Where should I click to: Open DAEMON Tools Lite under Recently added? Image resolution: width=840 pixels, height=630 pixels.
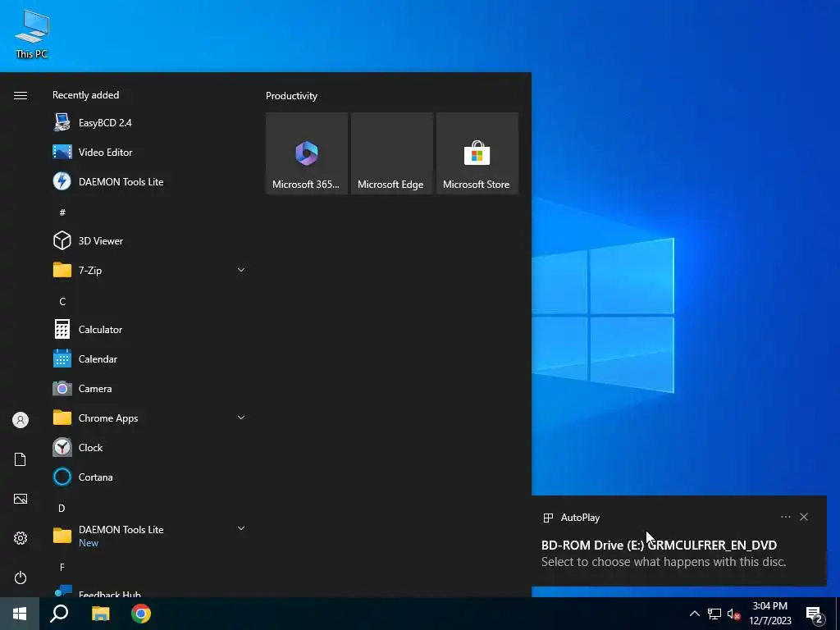click(x=149, y=181)
